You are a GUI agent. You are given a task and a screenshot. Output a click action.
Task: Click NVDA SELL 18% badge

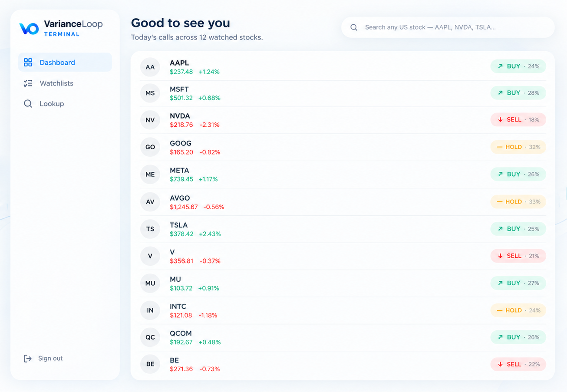pos(518,119)
